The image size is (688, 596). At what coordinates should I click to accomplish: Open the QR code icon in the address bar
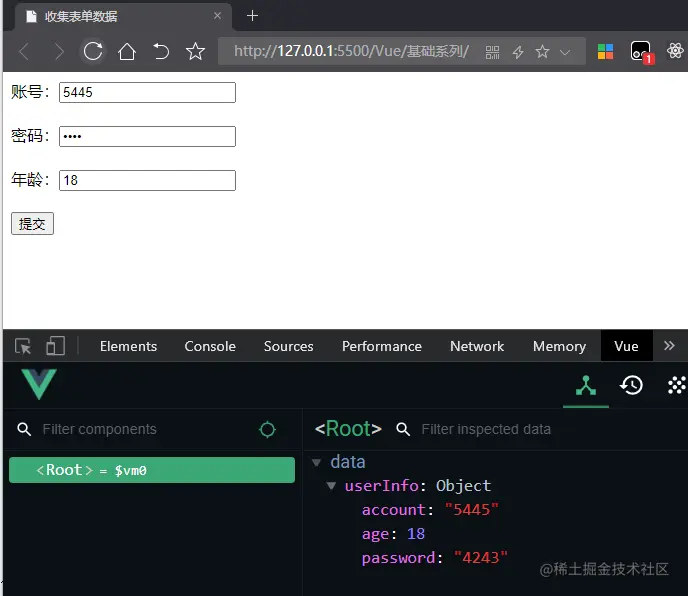(x=492, y=52)
